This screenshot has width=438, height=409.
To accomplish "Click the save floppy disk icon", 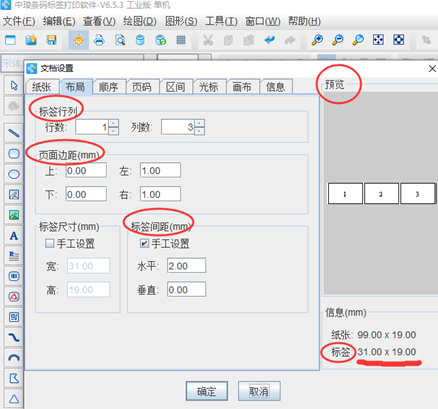I will (51, 40).
